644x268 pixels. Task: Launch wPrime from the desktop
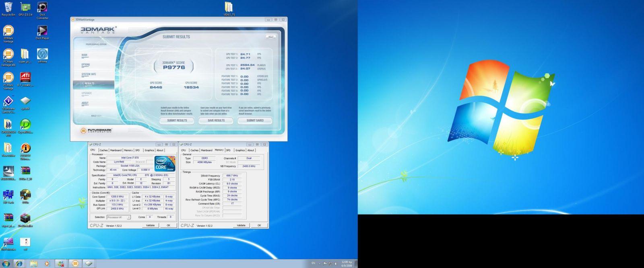point(42,56)
